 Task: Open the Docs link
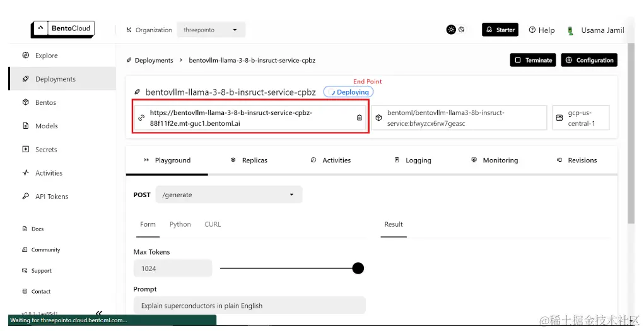pos(33,229)
